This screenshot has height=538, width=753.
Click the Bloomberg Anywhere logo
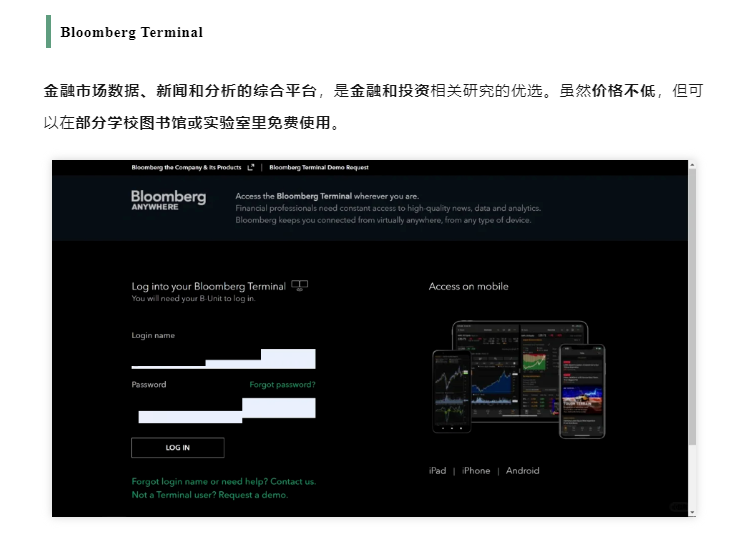pos(169,200)
